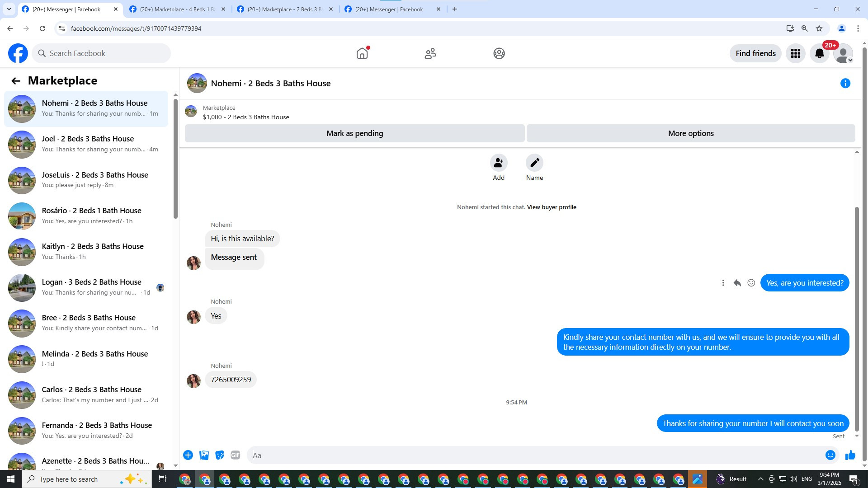Open the Joel 2 Beds 3 Baths conversation

86,145
